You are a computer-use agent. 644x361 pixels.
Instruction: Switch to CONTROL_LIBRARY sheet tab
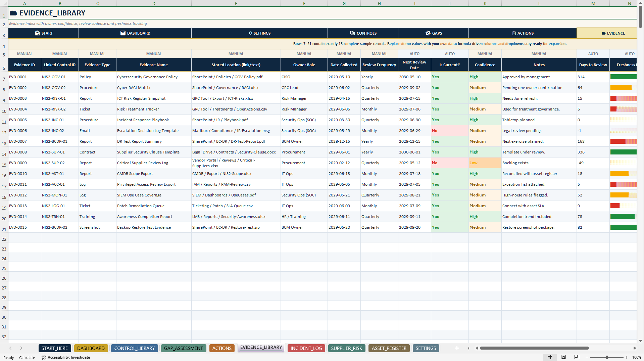(x=135, y=348)
